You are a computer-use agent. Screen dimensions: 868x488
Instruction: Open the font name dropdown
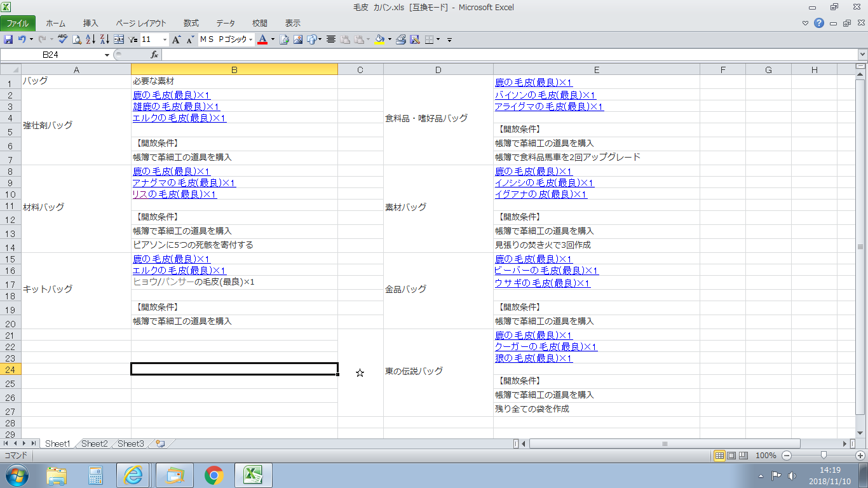coord(251,39)
